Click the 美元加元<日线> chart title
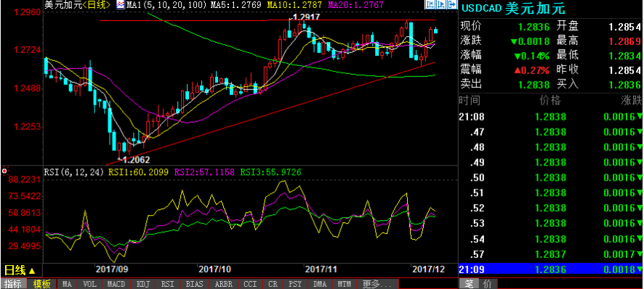This screenshot has width=644, height=289. pos(77,5)
